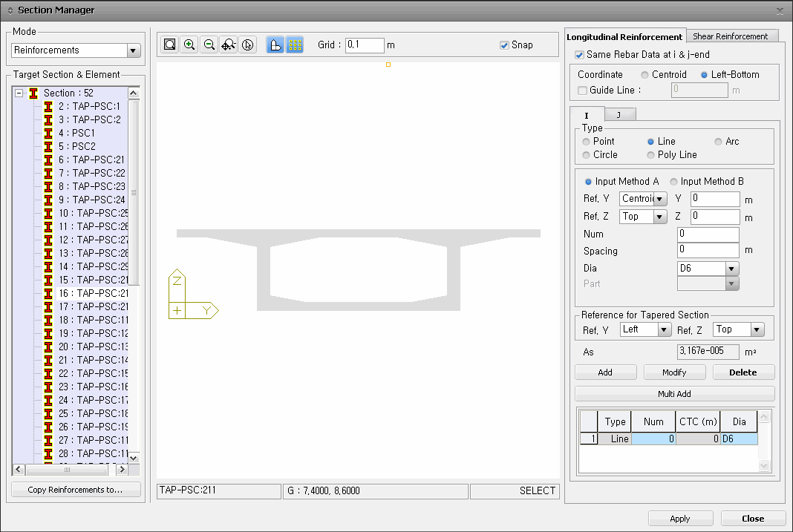Click the Zoom Out magnifier icon
The height and width of the screenshot is (532, 793).
209,45
